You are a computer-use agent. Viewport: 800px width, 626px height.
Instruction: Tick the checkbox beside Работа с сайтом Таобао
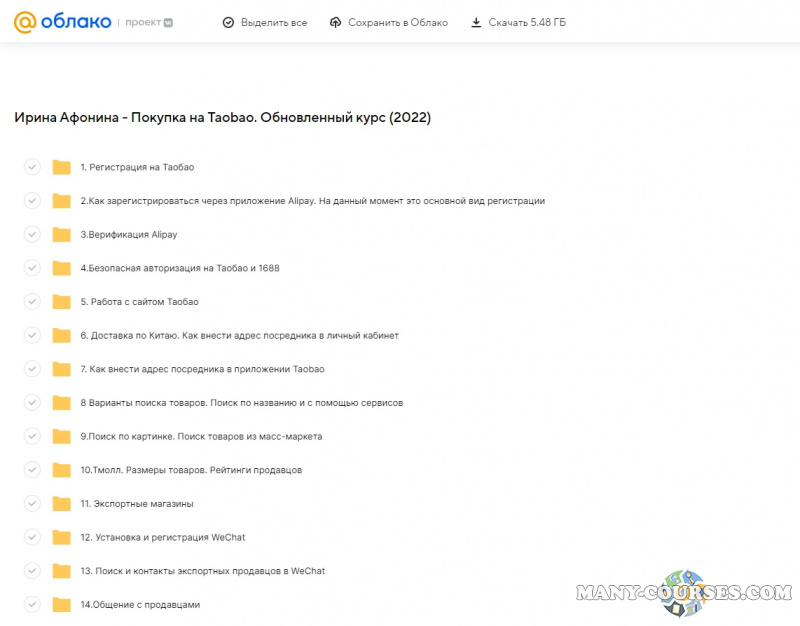coord(32,301)
